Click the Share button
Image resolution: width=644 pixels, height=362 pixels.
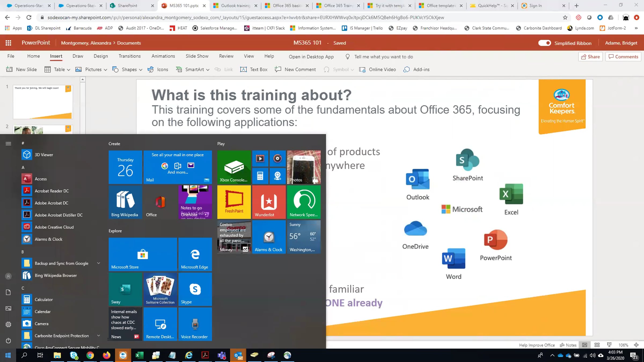coord(590,57)
